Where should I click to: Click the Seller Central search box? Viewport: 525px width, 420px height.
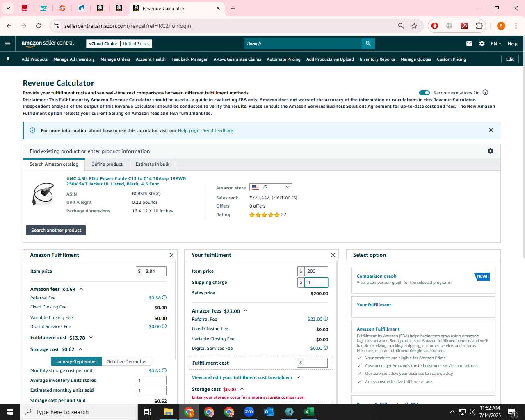click(x=303, y=43)
